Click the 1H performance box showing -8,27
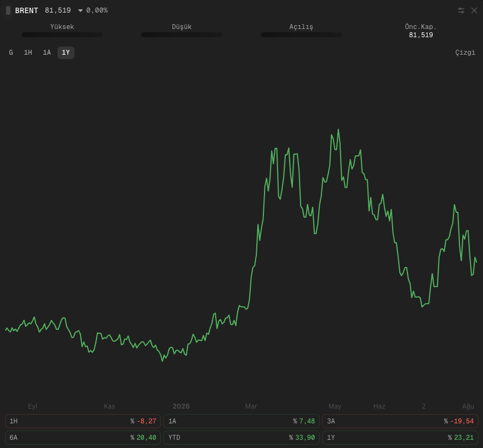Image resolution: width=483 pixels, height=448 pixels. 83,421
